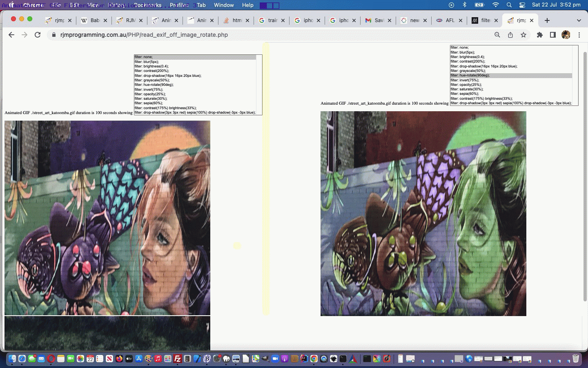Open Spotlight search in menu bar
The width and height of the screenshot is (588, 368).
pos(509,5)
